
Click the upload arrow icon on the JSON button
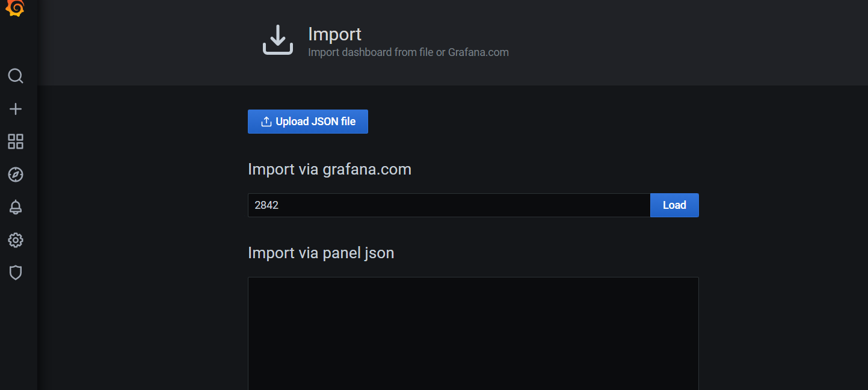[x=266, y=122]
